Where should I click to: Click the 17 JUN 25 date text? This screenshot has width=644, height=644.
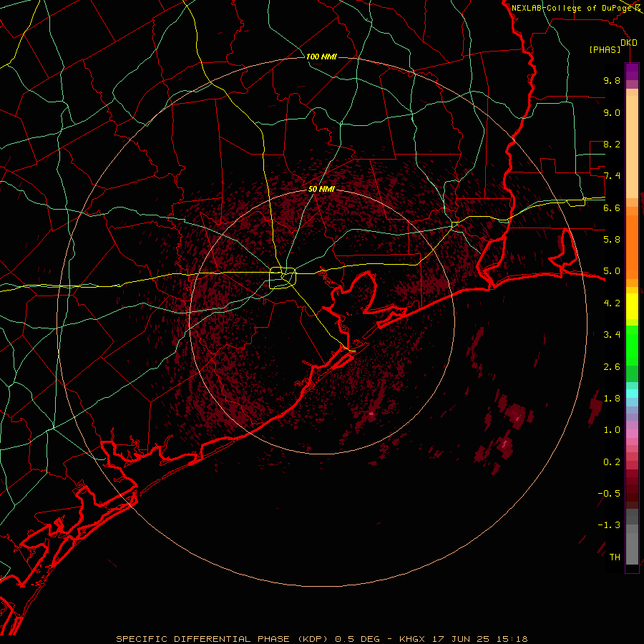(459, 639)
